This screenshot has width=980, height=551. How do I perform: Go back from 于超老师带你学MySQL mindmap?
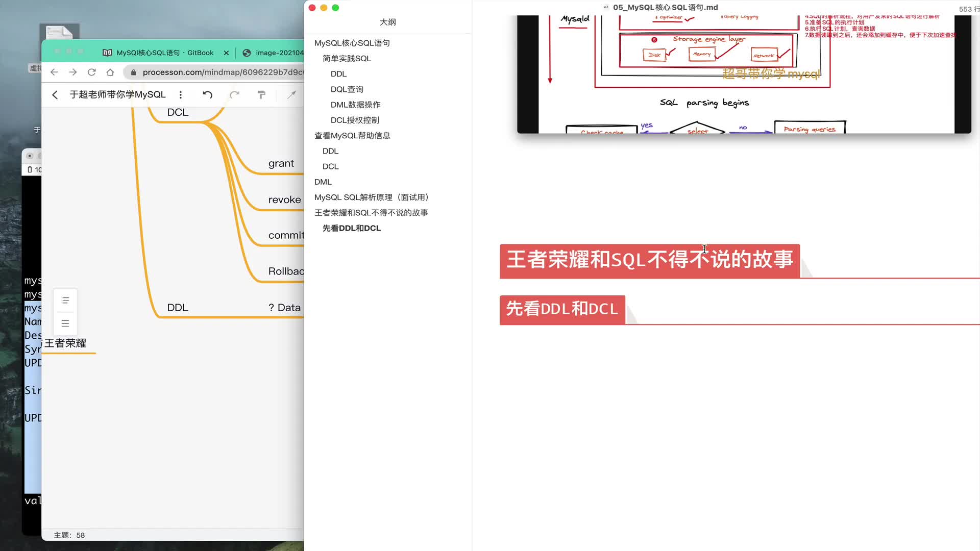click(55, 94)
